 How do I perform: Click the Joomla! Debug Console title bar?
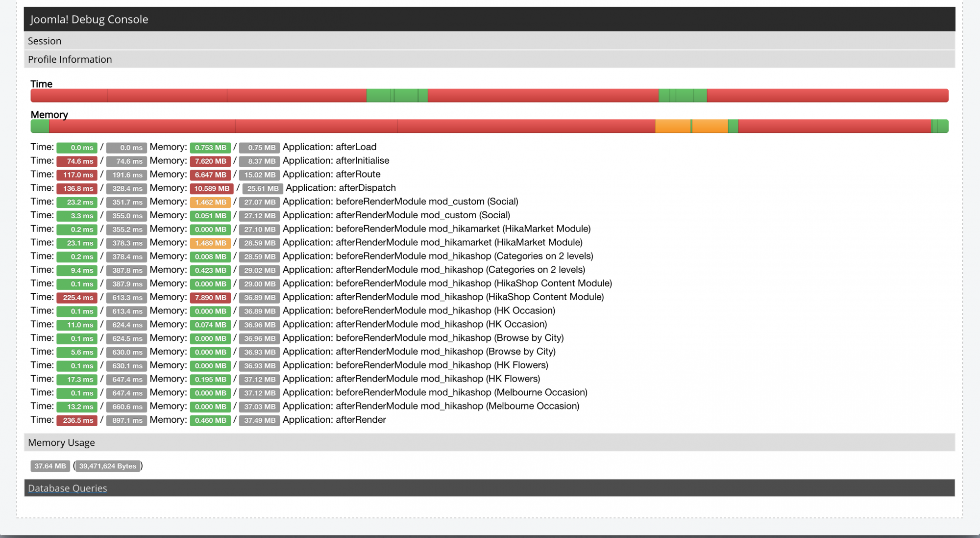89,19
